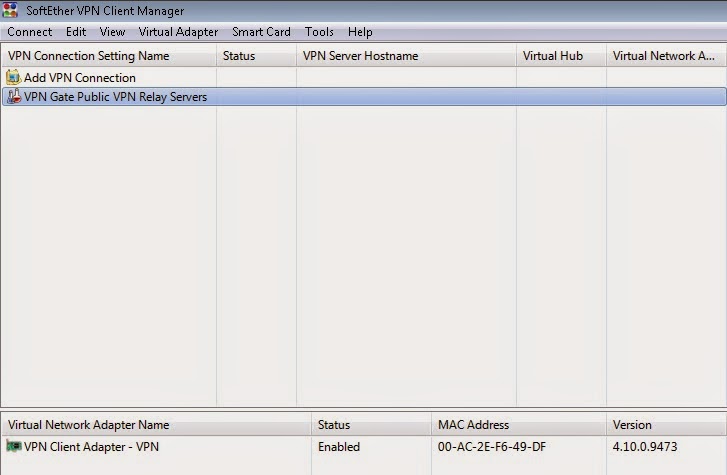Viewport: 727px width, 475px height.
Task: Click the VPN Client Adapter network card icon
Action: 14,446
